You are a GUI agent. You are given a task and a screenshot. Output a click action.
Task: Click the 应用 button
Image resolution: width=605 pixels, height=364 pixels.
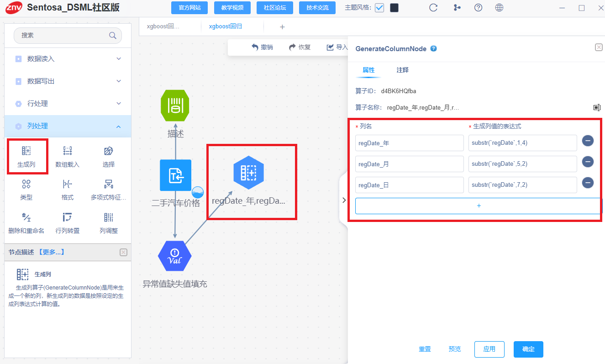point(489,349)
